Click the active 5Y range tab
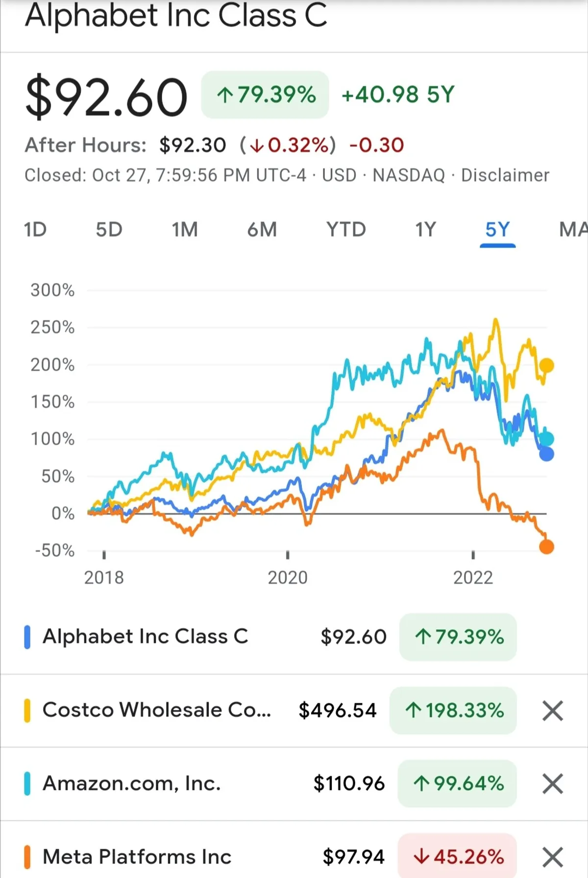This screenshot has width=588, height=878. 497,229
